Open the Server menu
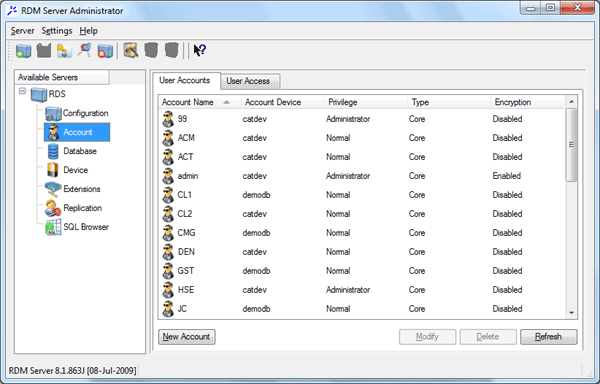 pos(23,31)
